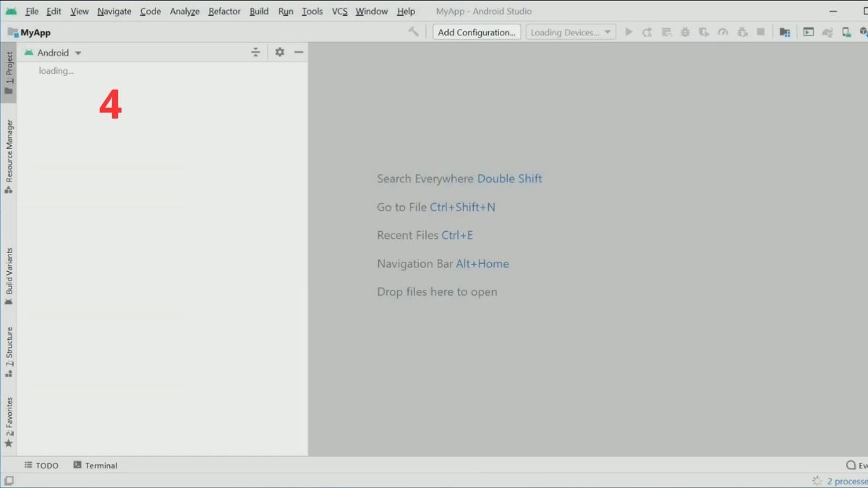Screen dimensions: 868x488
Task: Collapse all in Project panel
Action: 255,52
